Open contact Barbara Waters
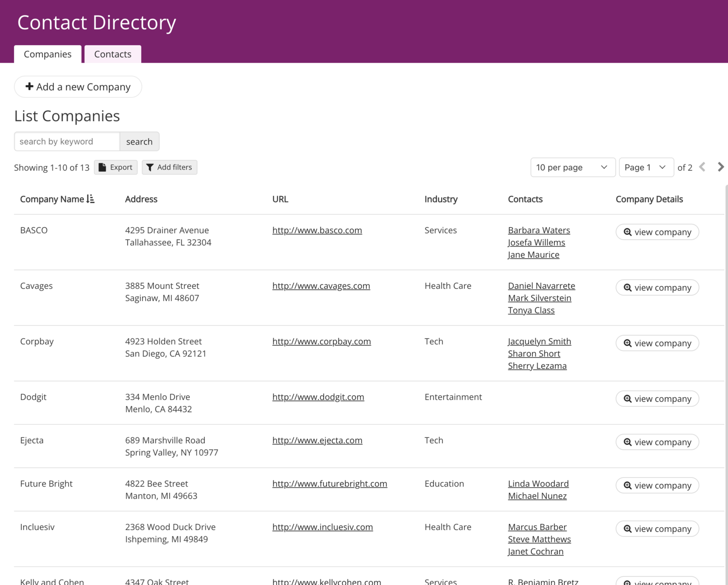 [x=539, y=230]
